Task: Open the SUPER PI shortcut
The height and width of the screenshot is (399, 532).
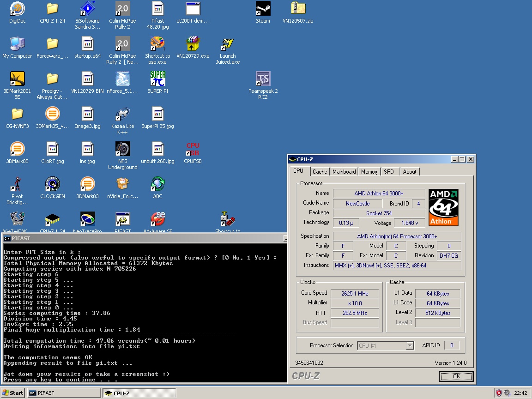Action: tap(158, 83)
